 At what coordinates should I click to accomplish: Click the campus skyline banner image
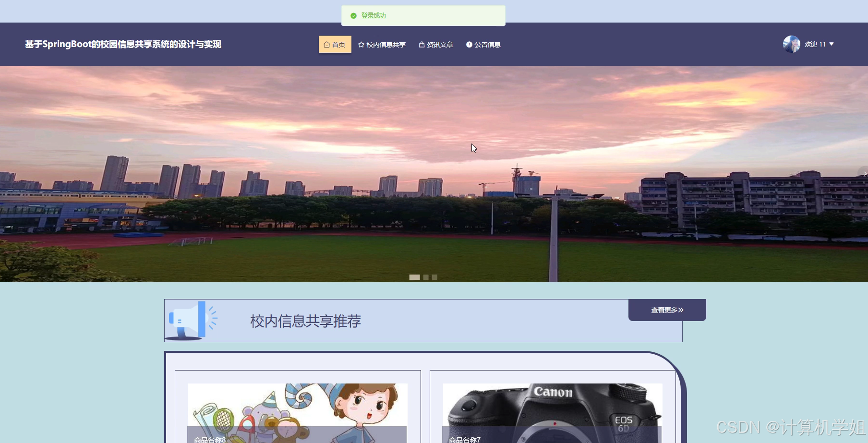[434, 174]
